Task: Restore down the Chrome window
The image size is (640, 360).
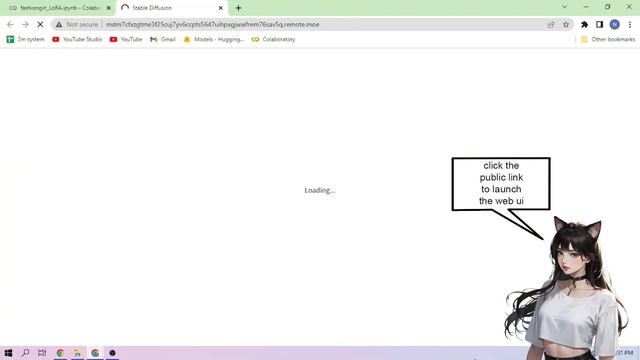Action: coord(608,7)
